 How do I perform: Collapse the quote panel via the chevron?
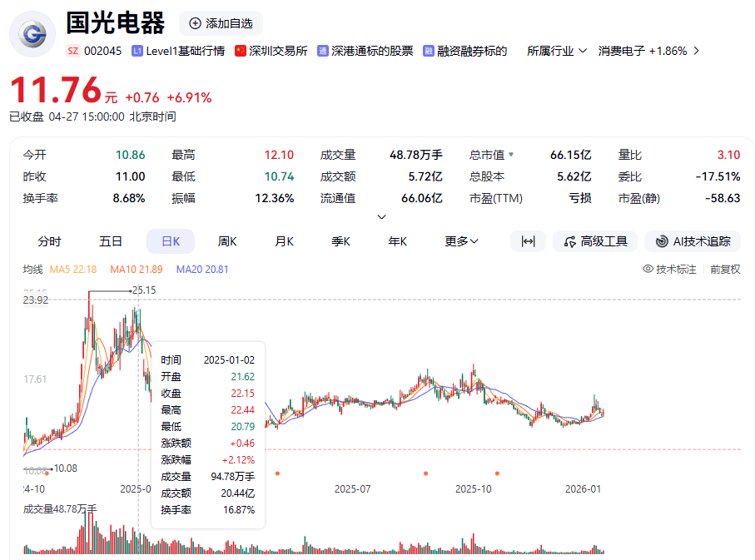point(381,216)
